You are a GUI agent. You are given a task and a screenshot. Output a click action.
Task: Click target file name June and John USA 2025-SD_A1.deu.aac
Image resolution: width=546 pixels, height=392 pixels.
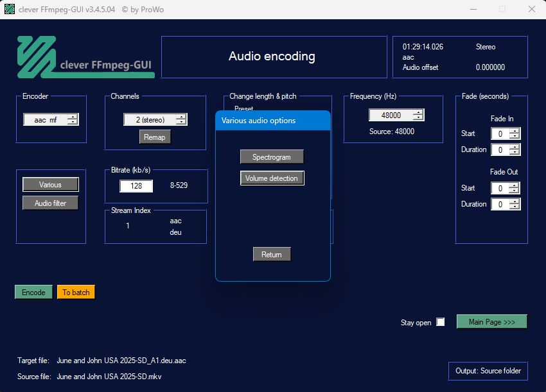click(121, 361)
